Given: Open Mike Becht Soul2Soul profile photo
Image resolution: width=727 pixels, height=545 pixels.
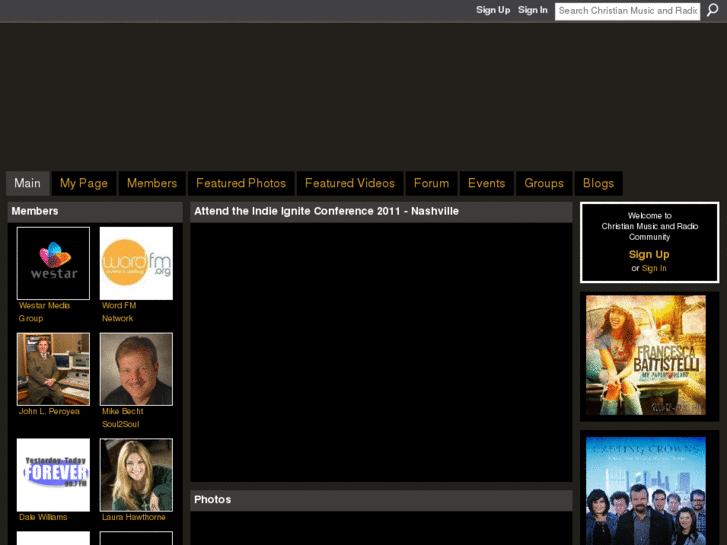Looking at the screenshot, I should tap(136, 369).
